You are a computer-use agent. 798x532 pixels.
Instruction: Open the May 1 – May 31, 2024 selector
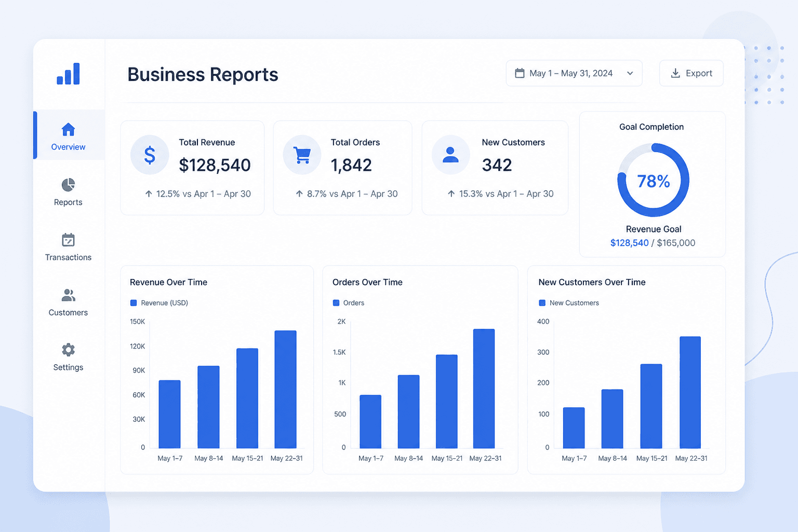[x=574, y=73]
